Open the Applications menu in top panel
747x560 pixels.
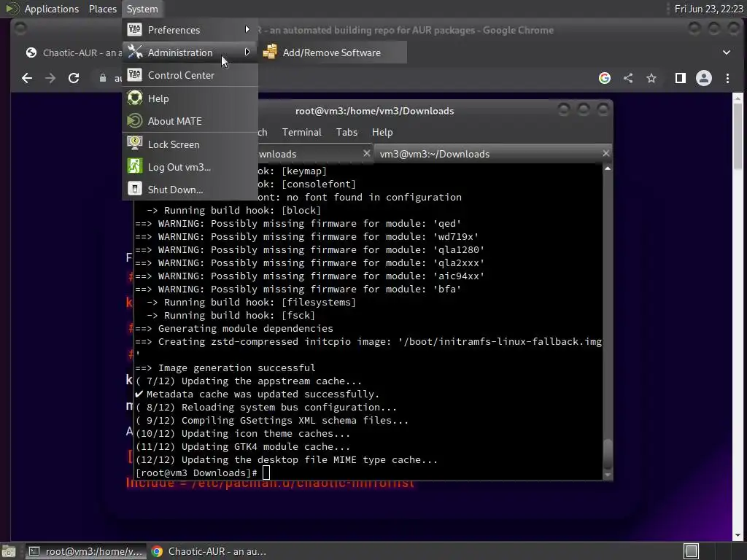[x=52, y=9]
